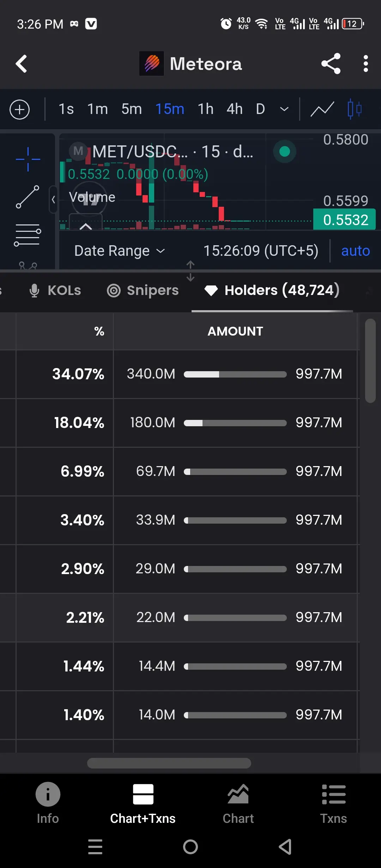The image size is (381, 868).
Task: Tap the 180.0M holder progress bar
Action: pos(235,423)
